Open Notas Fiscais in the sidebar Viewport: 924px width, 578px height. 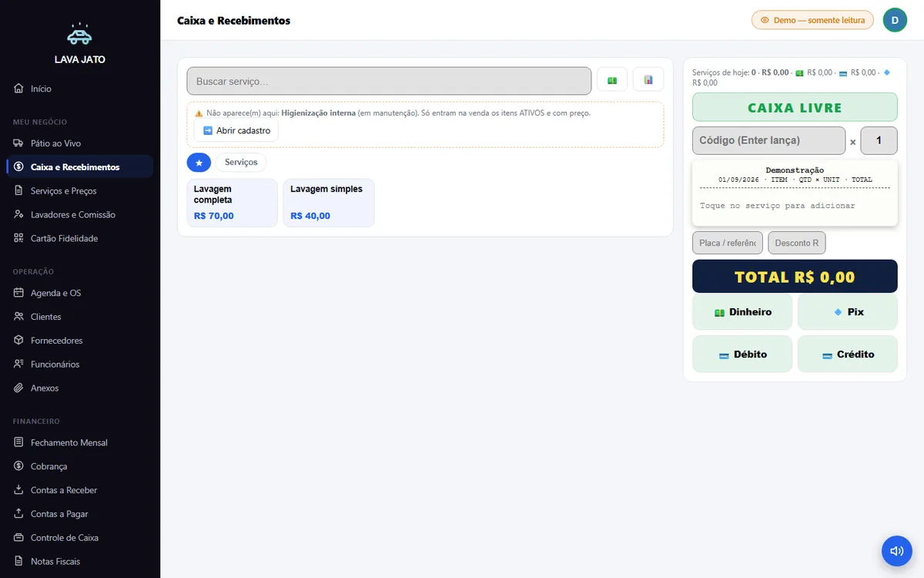click(x=80, y=561)
